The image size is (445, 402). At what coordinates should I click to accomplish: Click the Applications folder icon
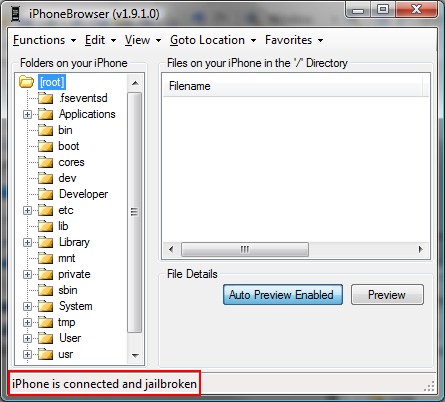pyautogui.click(x=45, y=114)
